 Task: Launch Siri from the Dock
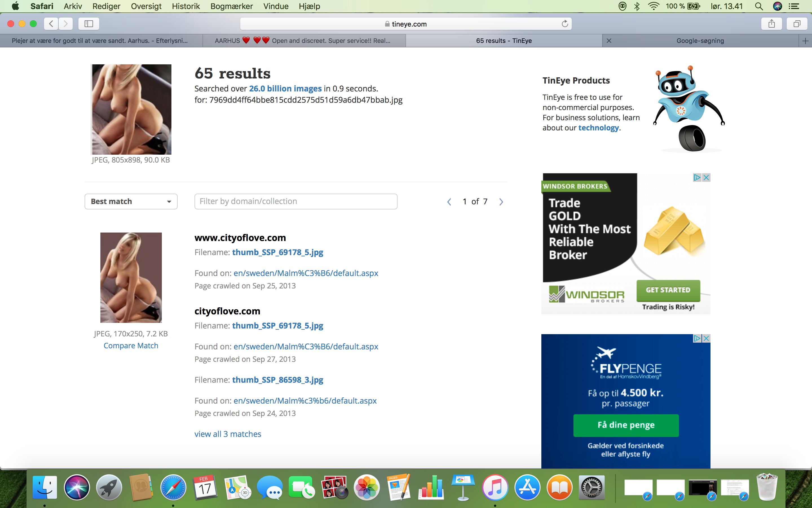pos(77,487)
